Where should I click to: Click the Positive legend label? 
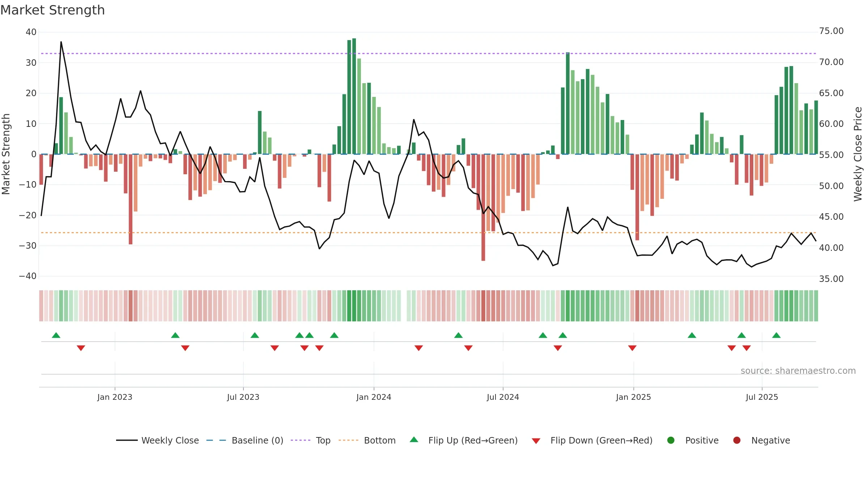coord(702,440)
